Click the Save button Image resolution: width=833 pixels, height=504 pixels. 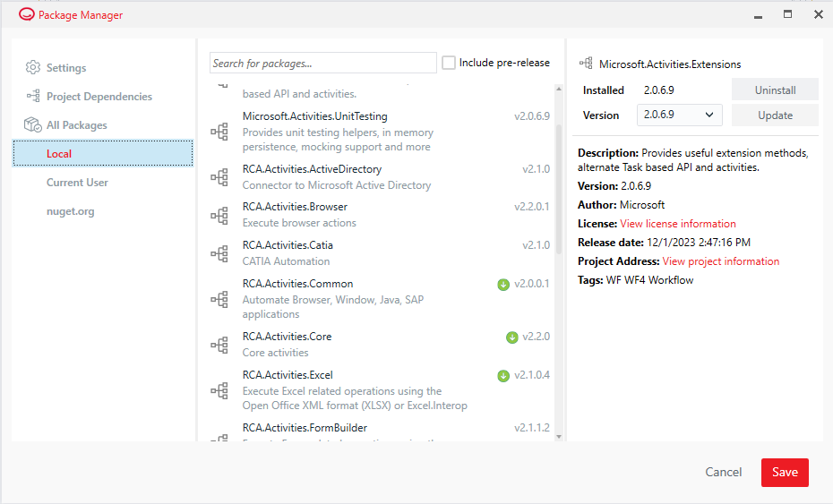[x=785, y=472]
